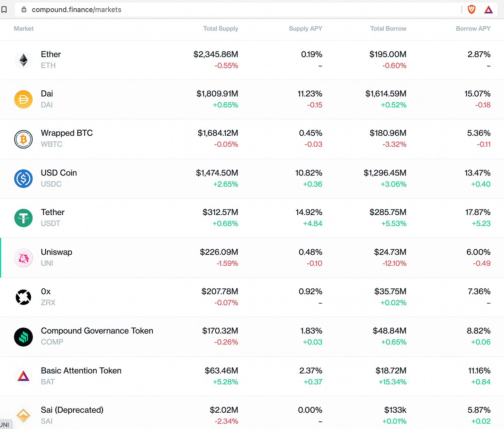Open the Tether market name
504x429 pixels.
53,212
